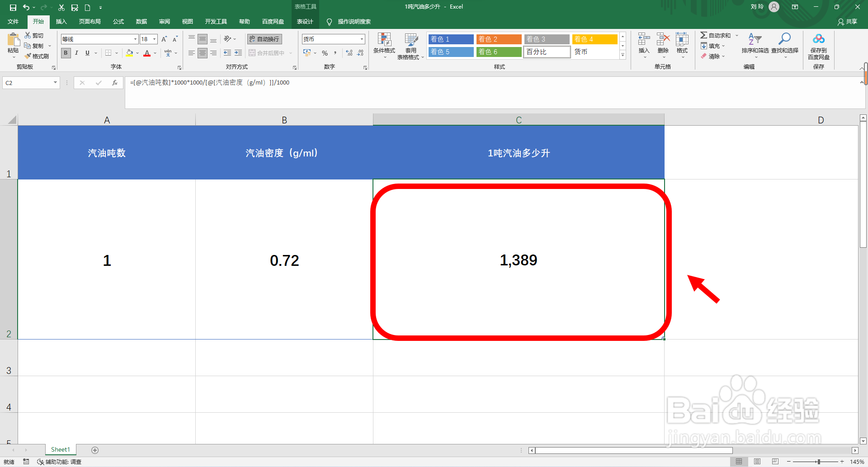Switch to Insert (插入) tab
The height and width of the screenshot is (467, 868).
(61, 22)
